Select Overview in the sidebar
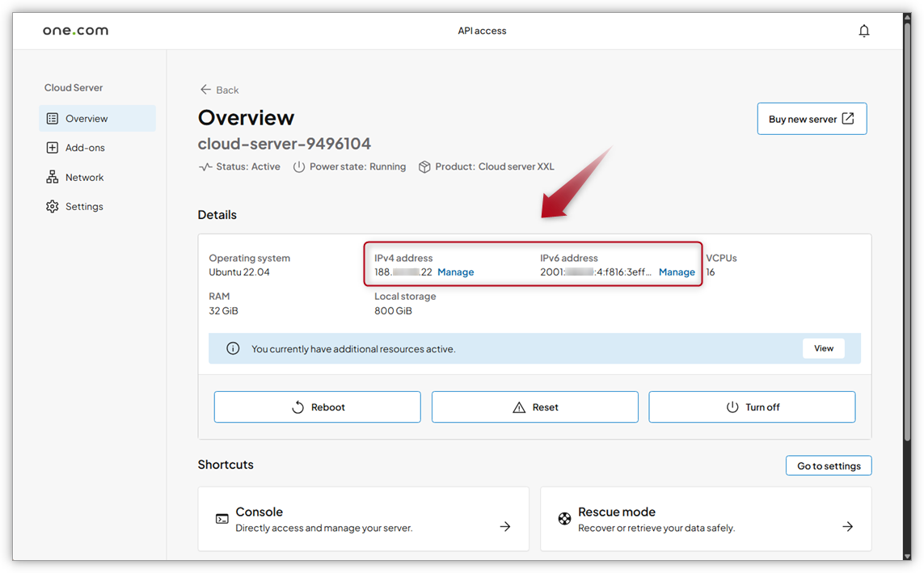 click(x=84, y=118)
